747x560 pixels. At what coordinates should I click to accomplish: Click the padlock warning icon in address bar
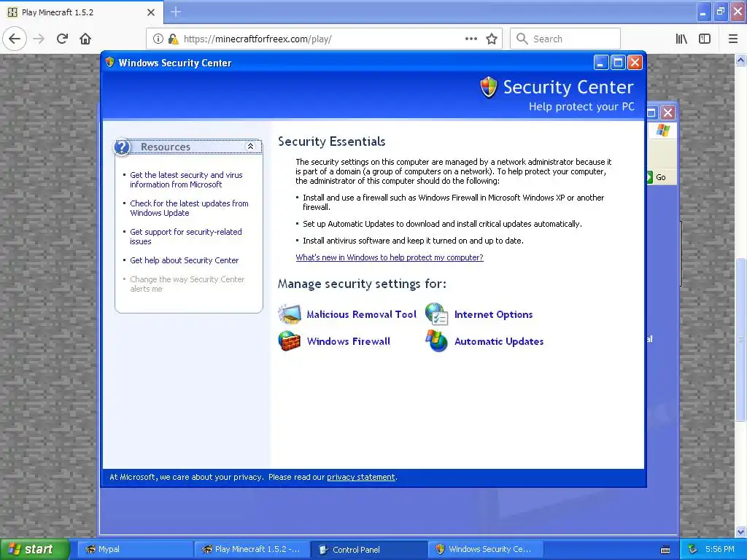(x=173, y=39)
